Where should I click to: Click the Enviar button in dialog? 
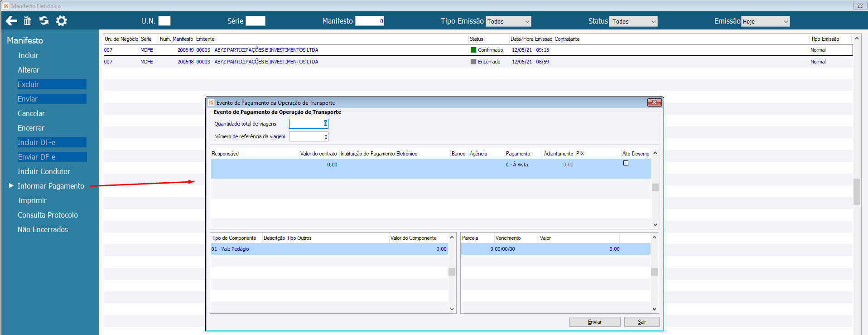tap(595, 322)
